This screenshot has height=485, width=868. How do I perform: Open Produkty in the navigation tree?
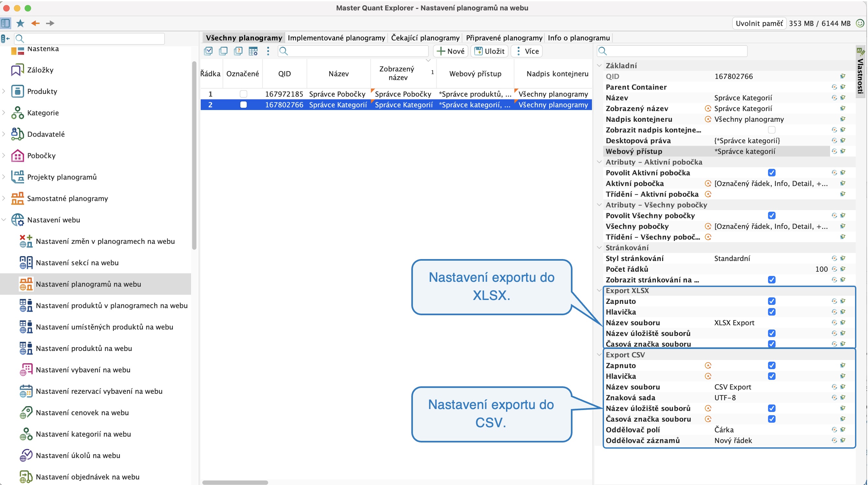tap(42, 91)
